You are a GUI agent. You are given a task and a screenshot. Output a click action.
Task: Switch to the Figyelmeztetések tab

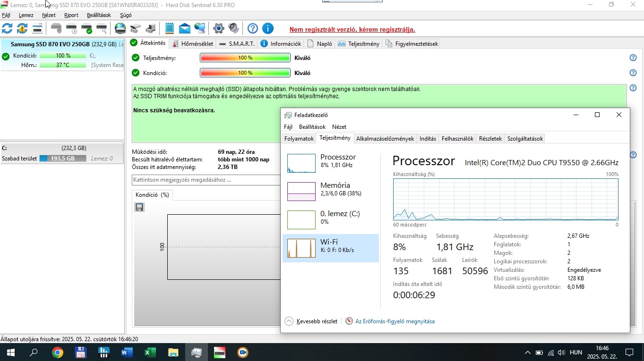pyautogui.click(x=412, y=44)
